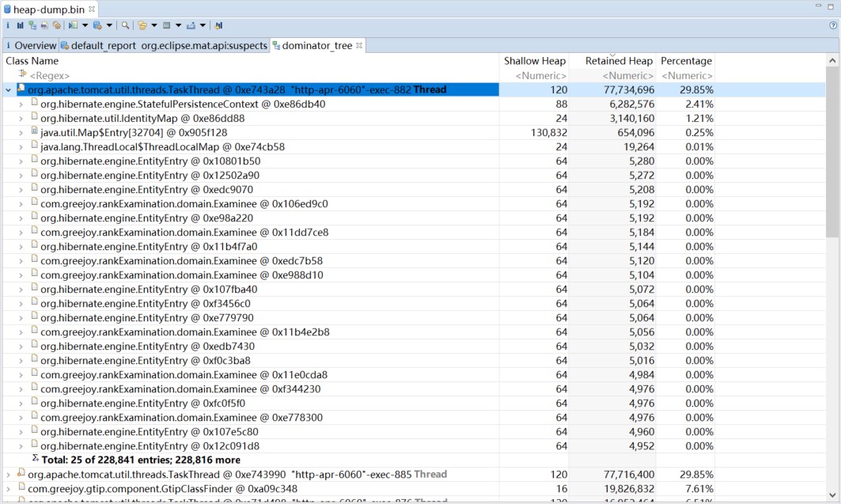Create a histogram via the bar-chart toolbar icon
This screenshot has height=504, width=841.
(x=20, y=25)
